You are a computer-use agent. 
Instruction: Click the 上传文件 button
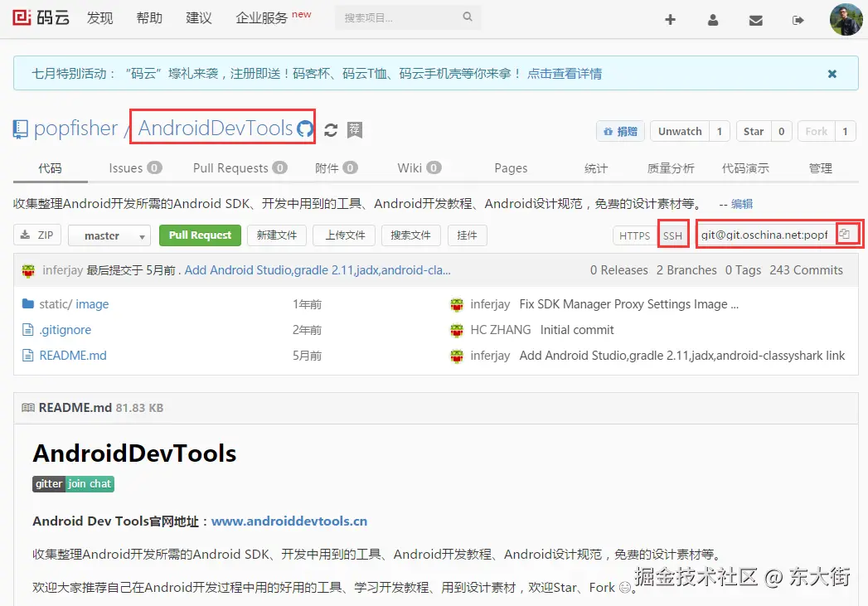click(344, 235)
